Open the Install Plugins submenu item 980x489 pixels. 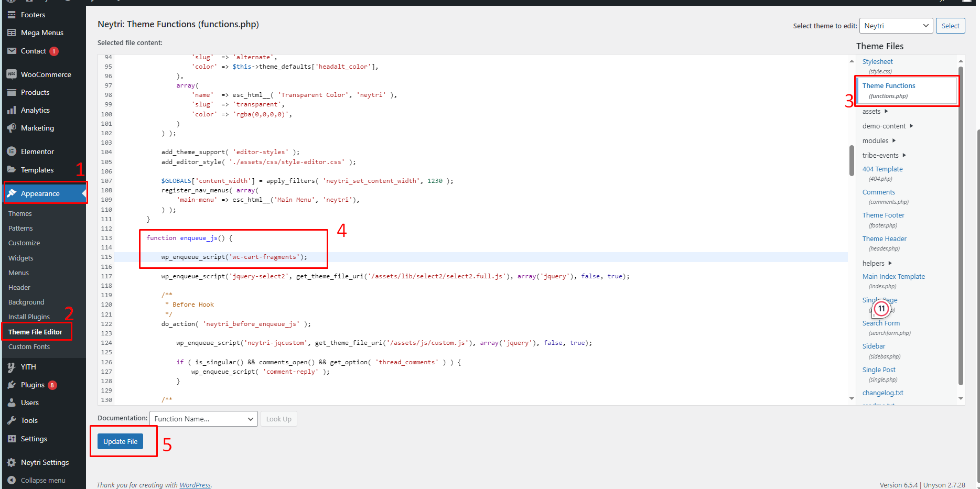(x=29, y=317)
